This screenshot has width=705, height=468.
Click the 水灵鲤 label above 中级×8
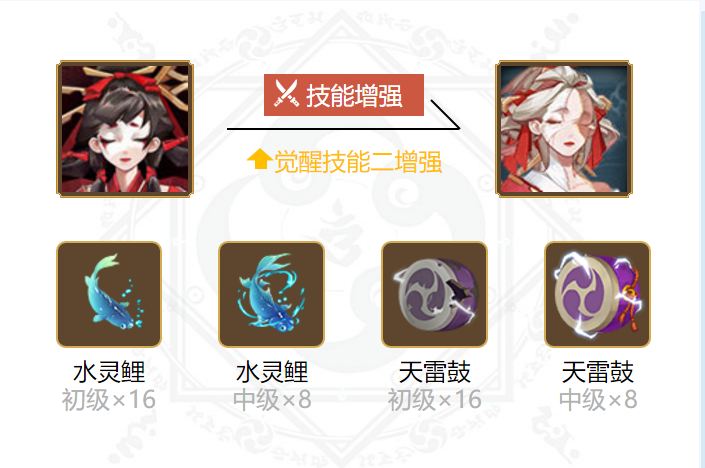click(x=272, y=372)
